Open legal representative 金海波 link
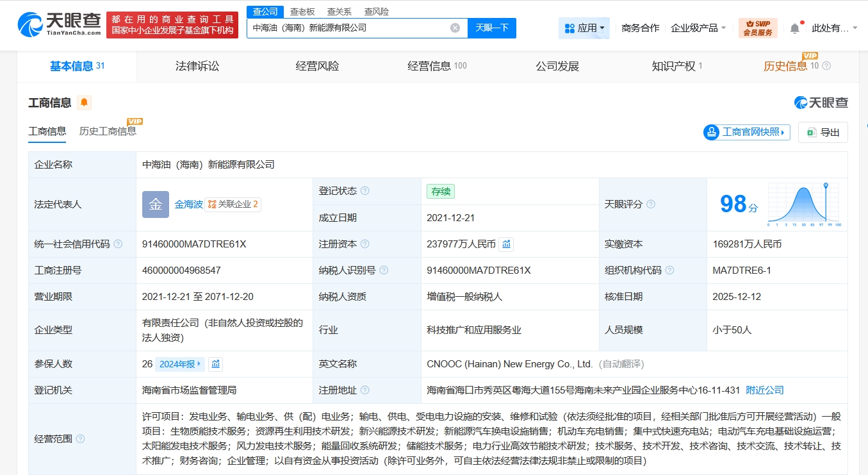 [x=188, y=204]
